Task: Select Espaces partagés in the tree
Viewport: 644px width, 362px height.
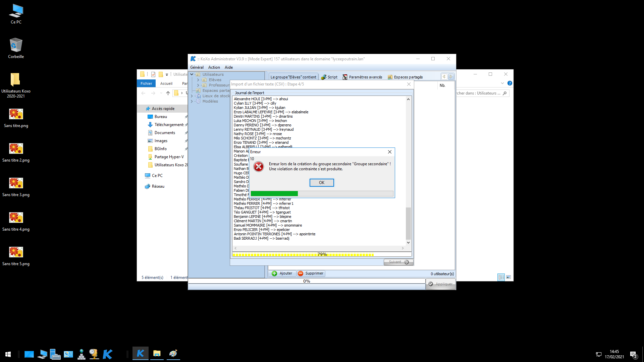Action: coord(216,90)
